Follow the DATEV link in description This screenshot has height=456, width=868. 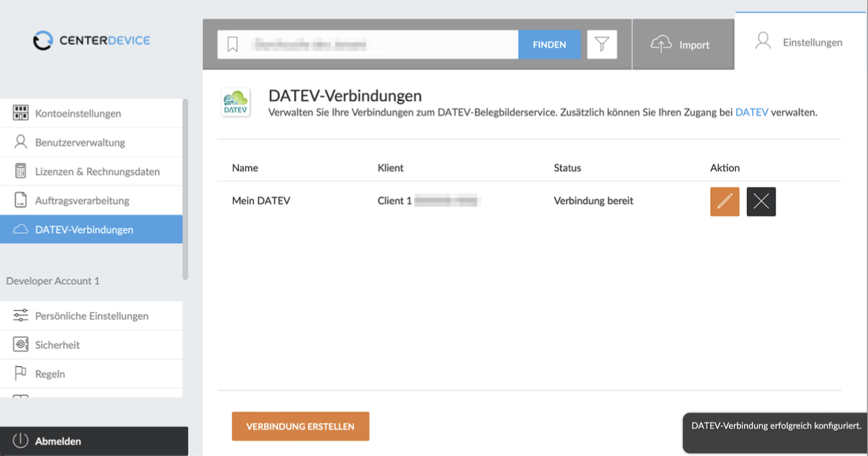[752, 113]
